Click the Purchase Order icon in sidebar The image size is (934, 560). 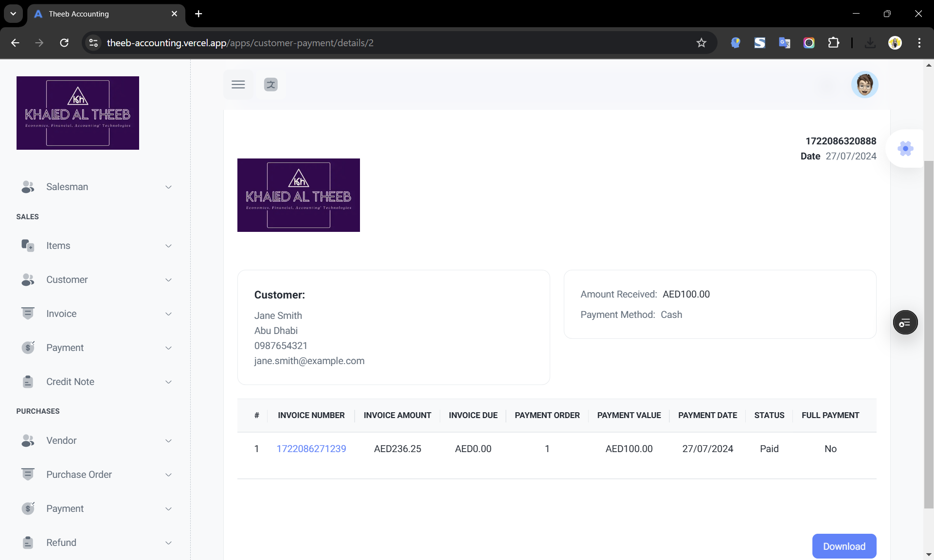click(28, 474)
